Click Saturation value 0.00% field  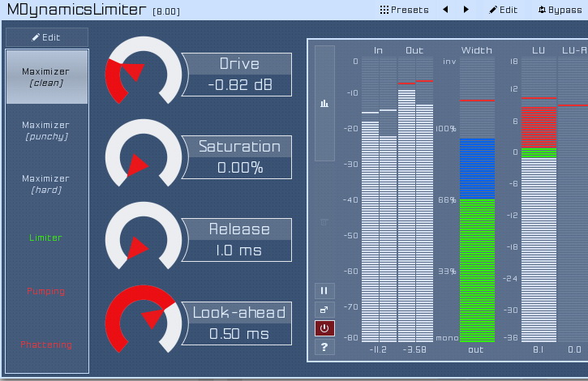pyautogui.click(x=240, y=168)
